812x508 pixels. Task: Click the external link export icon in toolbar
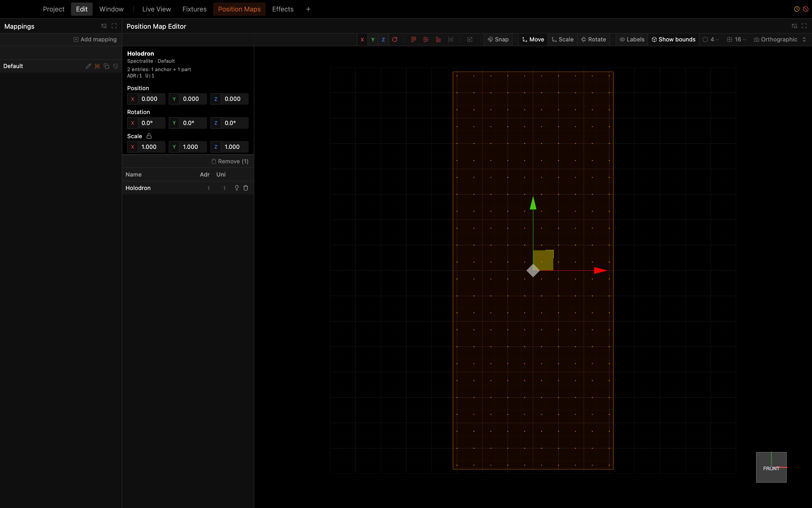pos(470,40)
